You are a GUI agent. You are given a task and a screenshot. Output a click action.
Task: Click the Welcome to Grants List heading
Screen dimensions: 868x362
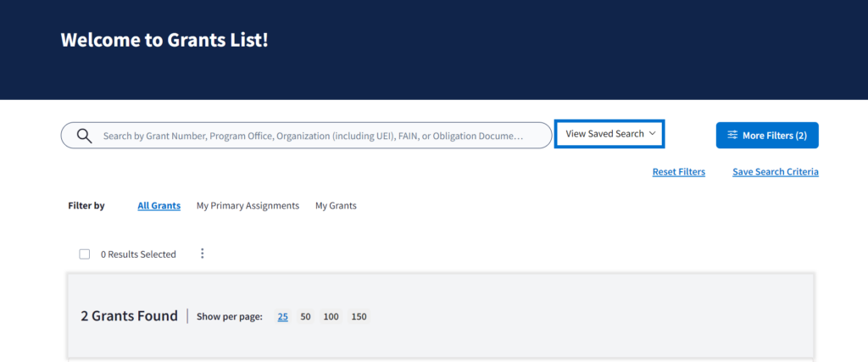pos(164,40)
